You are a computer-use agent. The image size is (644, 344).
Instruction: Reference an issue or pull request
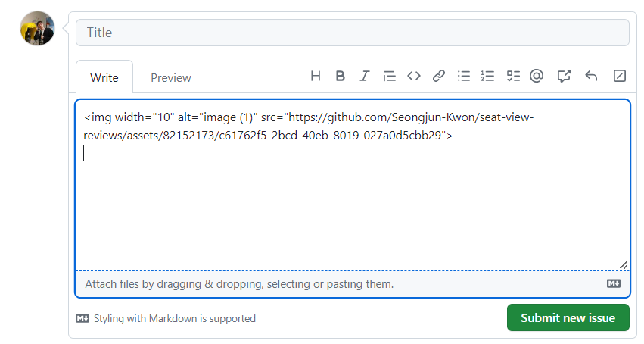point(564,76)
